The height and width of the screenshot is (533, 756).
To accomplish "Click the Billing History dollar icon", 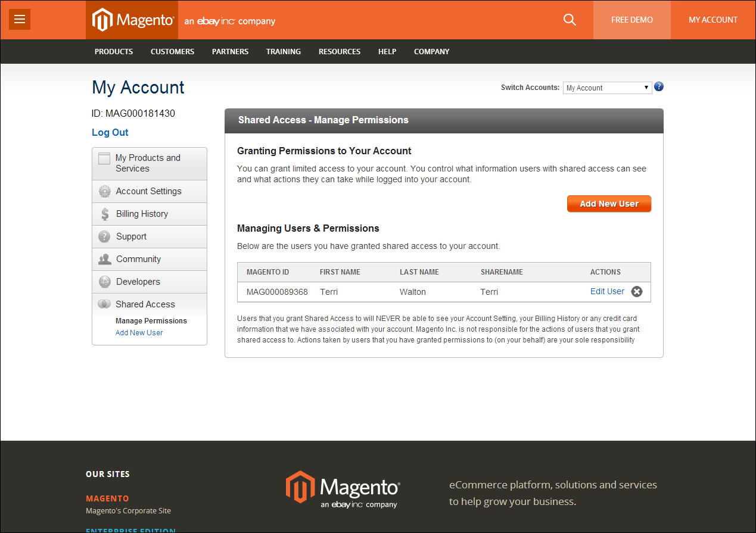I will click(105, 214).
